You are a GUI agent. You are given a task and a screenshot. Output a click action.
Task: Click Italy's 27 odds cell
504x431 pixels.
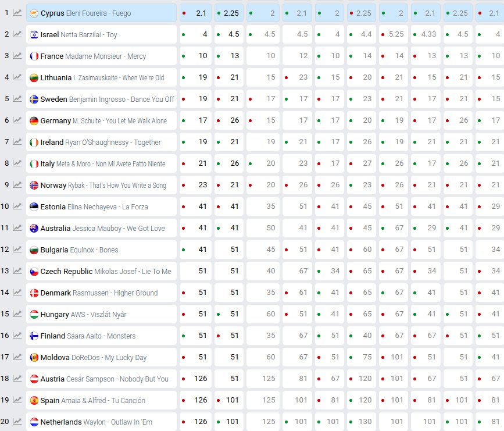click(x=362, y=163)
